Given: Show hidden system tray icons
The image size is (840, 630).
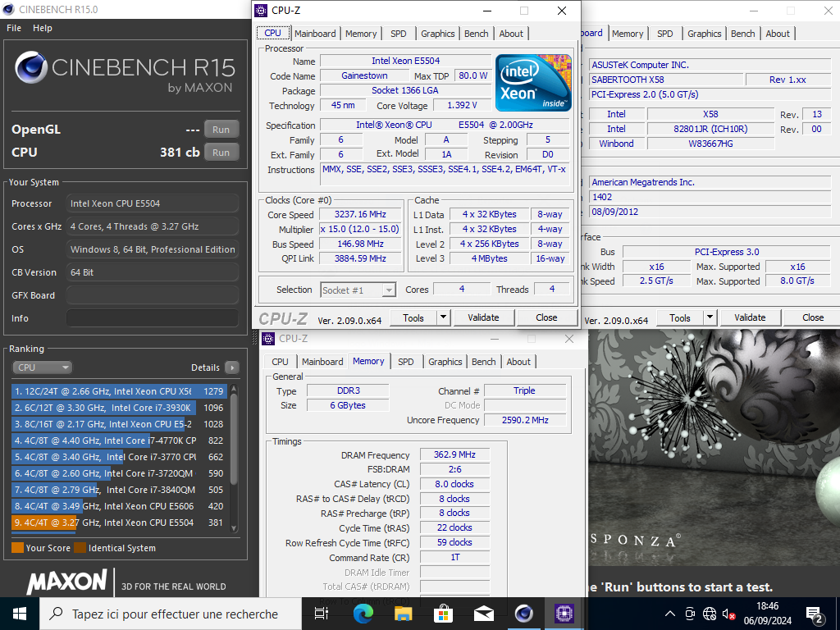Looking at the screenshot, I should click(670, 614).
